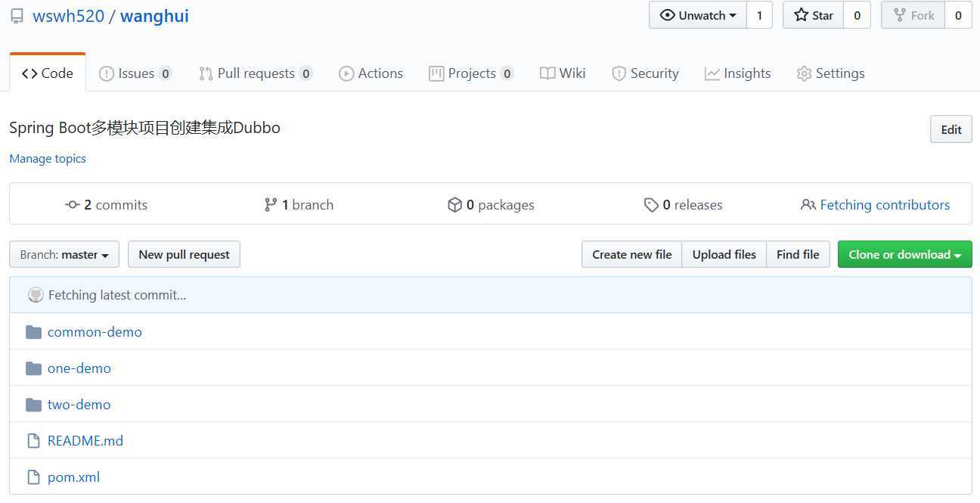980x503 pixels.
Task: Open the two-demo folder
Action: pyautogui.click(x=79, y=405)
